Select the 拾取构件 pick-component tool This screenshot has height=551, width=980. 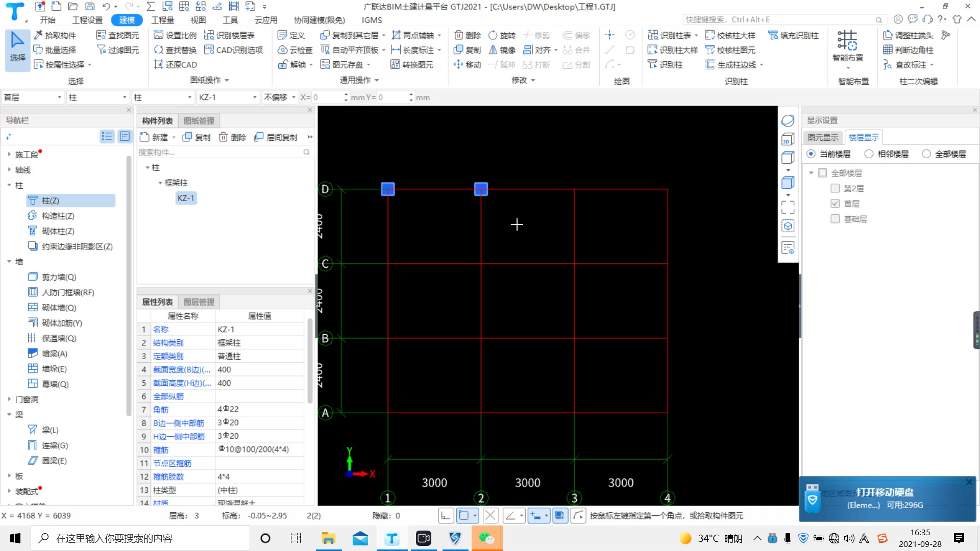(55, 35)
